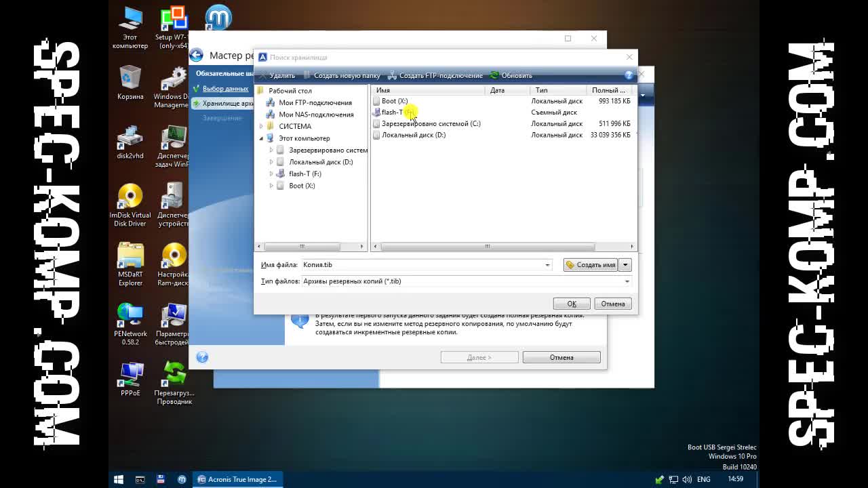Open Настройка Ram-диска desktop icon
The width and height of the screenshot is (868, 488).
point(174,265)
